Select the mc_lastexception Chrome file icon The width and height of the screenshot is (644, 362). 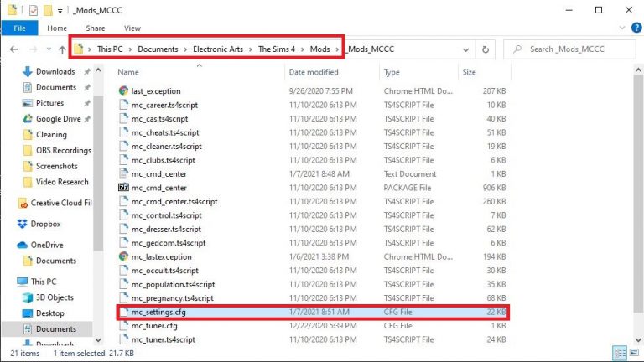[x=123, y=256]
